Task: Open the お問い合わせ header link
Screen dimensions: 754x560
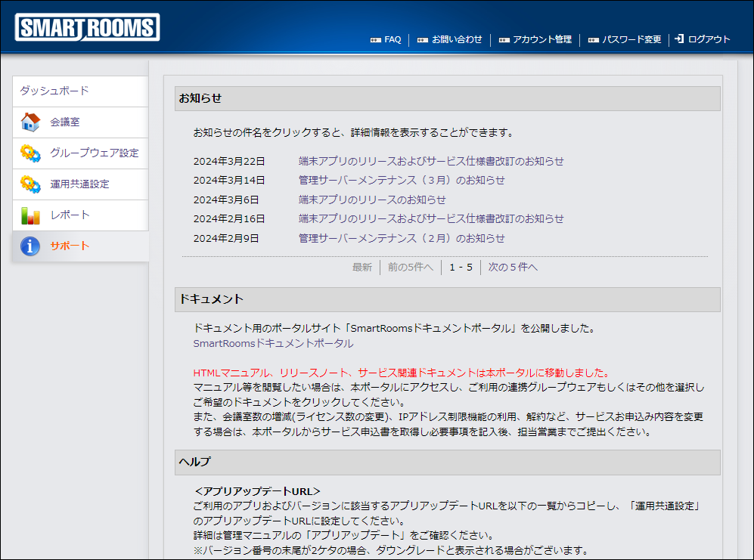Action: [x=457, y=40]
